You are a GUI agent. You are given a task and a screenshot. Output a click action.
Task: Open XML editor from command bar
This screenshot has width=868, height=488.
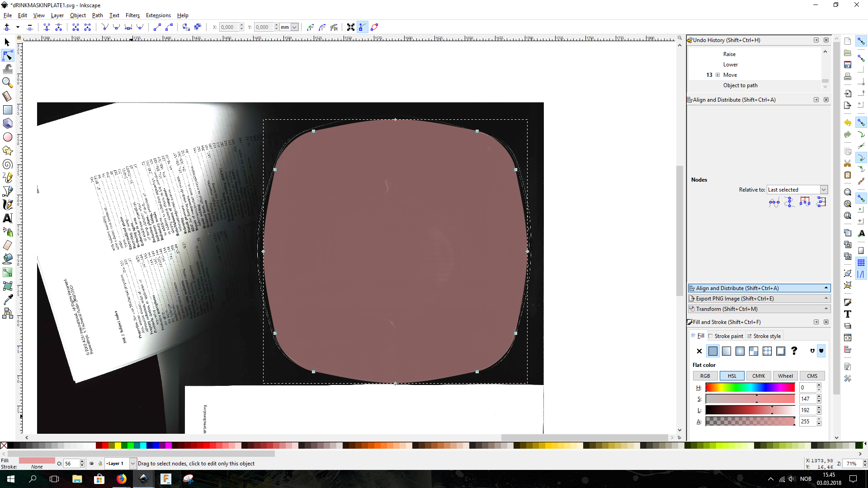point(848,338)
